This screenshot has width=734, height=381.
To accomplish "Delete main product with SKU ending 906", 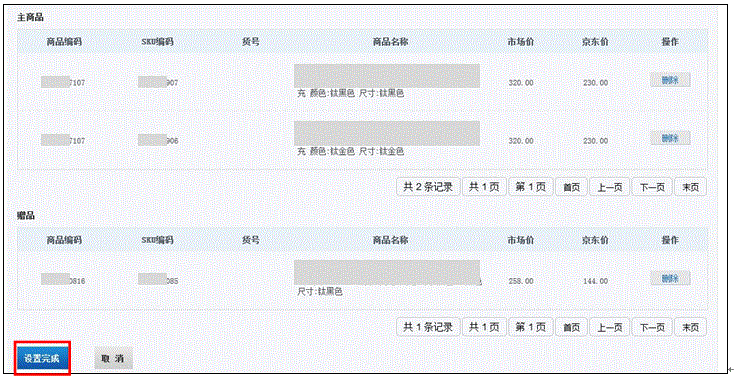I will pos(670,138).
